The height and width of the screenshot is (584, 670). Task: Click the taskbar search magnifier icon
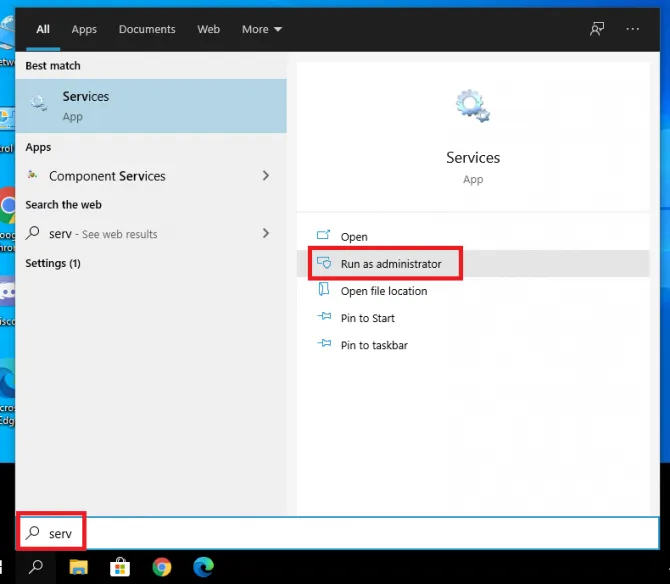tap(36, 567)
